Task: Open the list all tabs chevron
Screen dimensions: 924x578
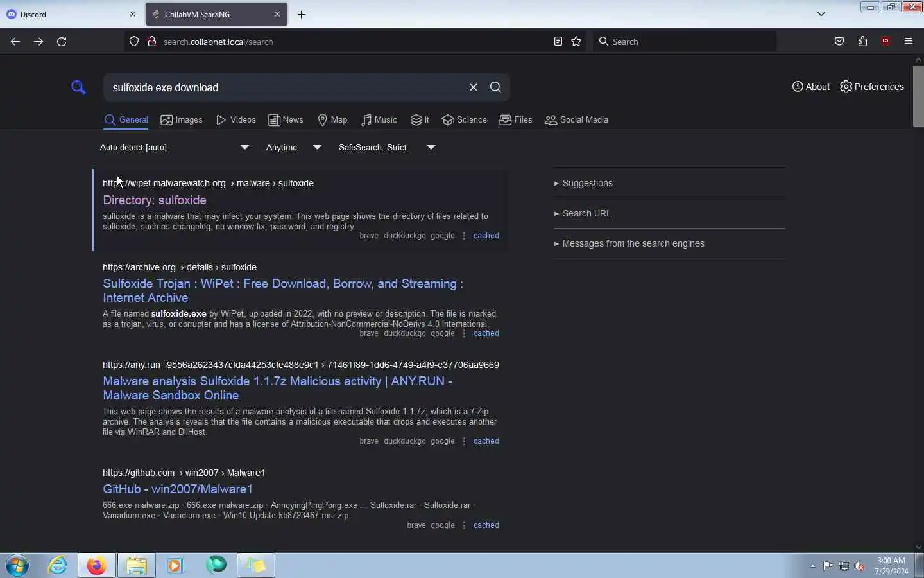Action: coord(821,14)
